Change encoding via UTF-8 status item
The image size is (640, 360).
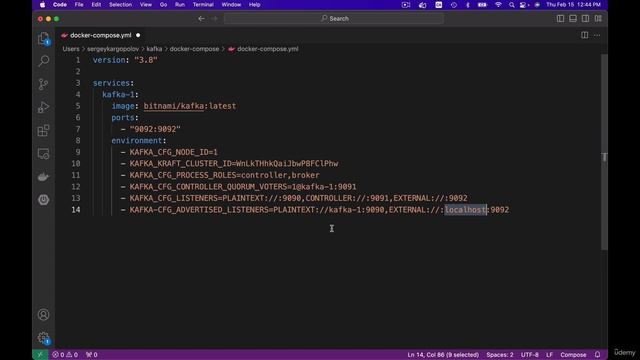[529, 355]
